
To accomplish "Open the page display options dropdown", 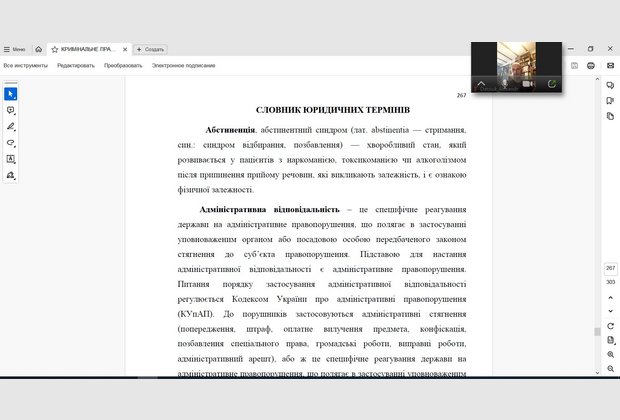I will 610,341.
